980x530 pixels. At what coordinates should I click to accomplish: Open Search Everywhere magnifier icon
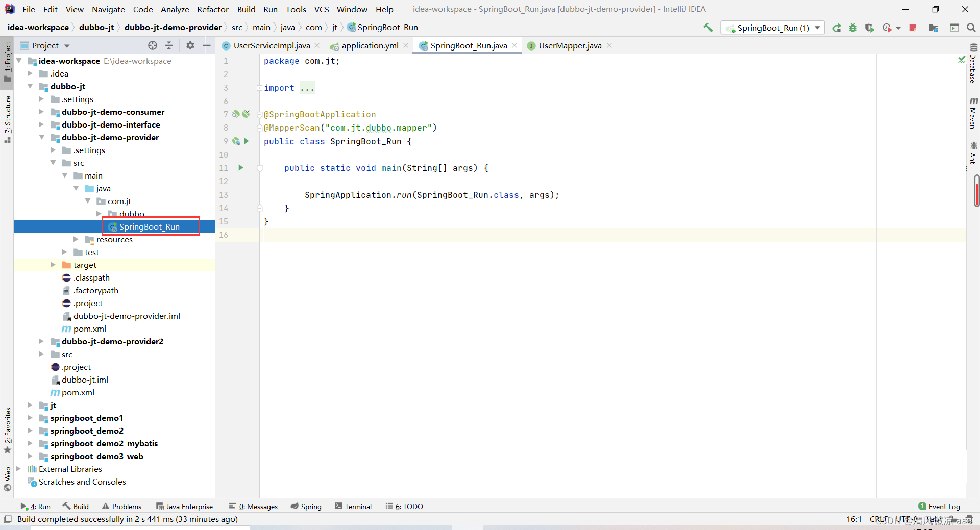[x=971, y=28]
